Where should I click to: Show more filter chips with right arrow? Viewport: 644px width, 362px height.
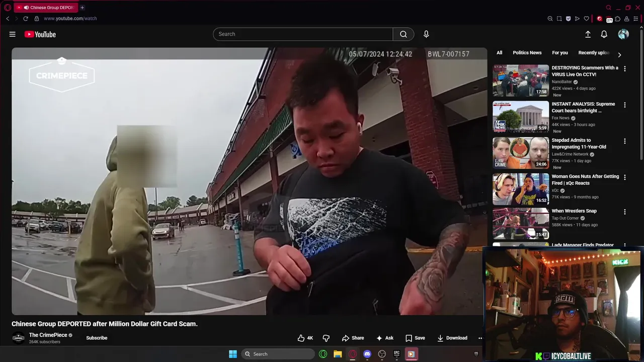point(619,55)
